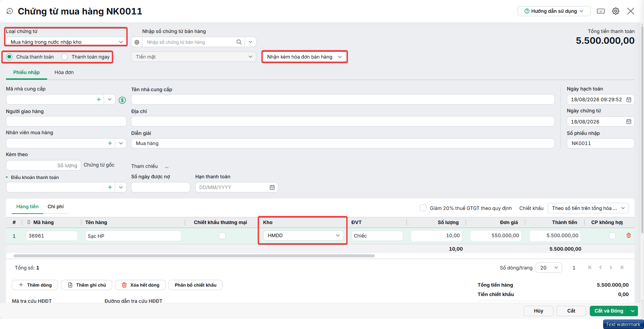
Task: Click the Cất và Đóng button
Action: [609, 311]
